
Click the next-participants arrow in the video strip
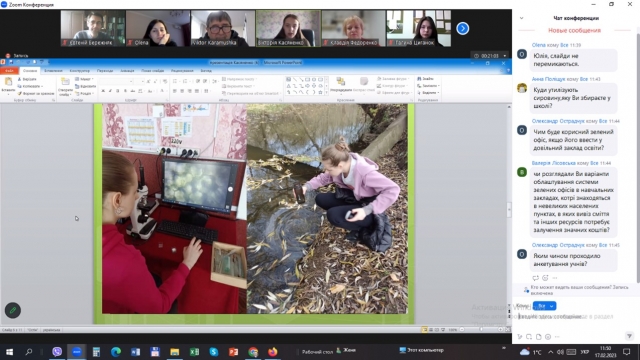462,29
